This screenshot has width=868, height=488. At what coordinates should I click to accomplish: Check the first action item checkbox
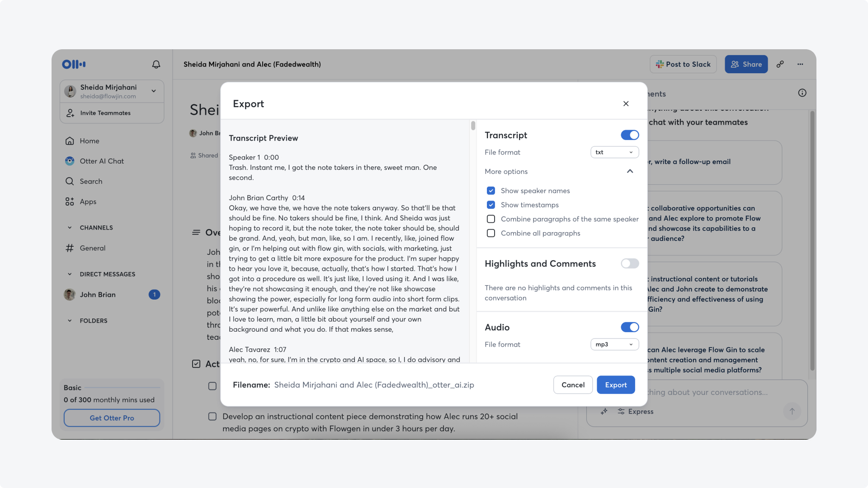click(212, 386)
